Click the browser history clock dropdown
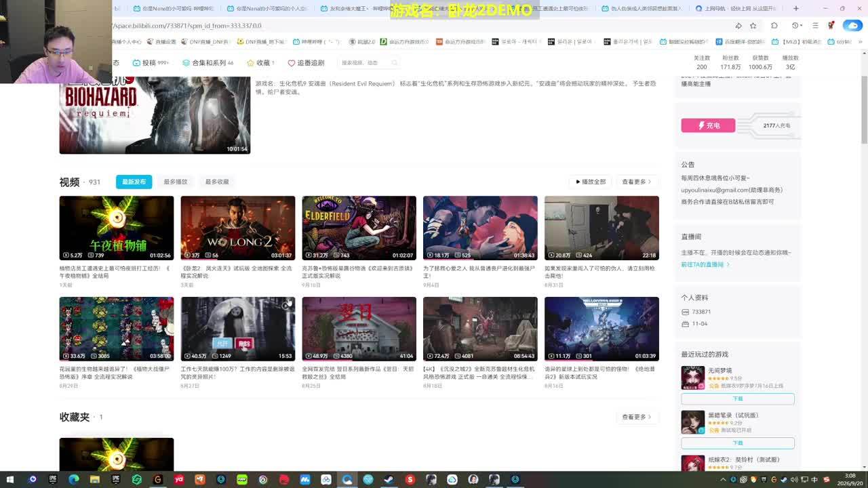Viewport: 868px width, 488px height. [797, 26]
